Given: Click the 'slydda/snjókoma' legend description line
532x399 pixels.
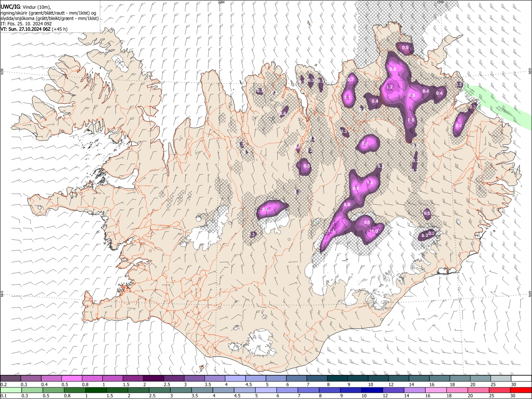Looking at the screenshot, I should tap(49, 18).
